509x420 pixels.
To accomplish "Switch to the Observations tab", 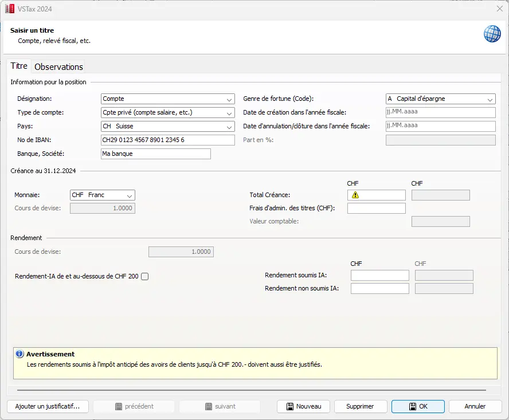I will pos(58,67).
